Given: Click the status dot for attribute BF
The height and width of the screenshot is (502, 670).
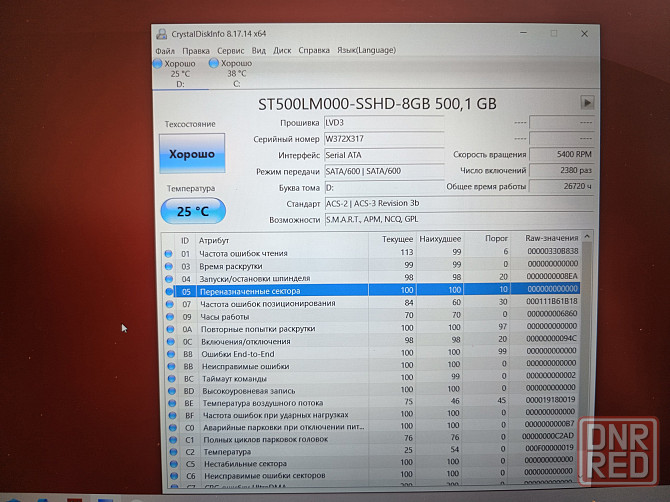Looking at the screenshot, I should pos(173,415).
